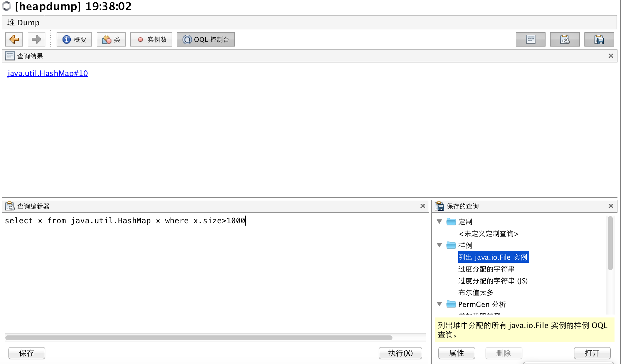Click the 保存的查询 panel header icon
This screenshot has height=364, width=621.
coord(439,206)
